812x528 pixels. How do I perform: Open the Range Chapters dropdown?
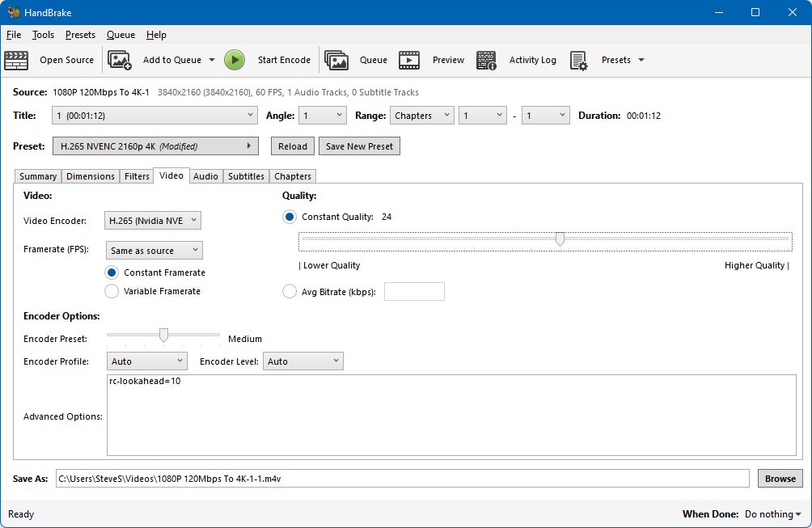coord(422,116)
